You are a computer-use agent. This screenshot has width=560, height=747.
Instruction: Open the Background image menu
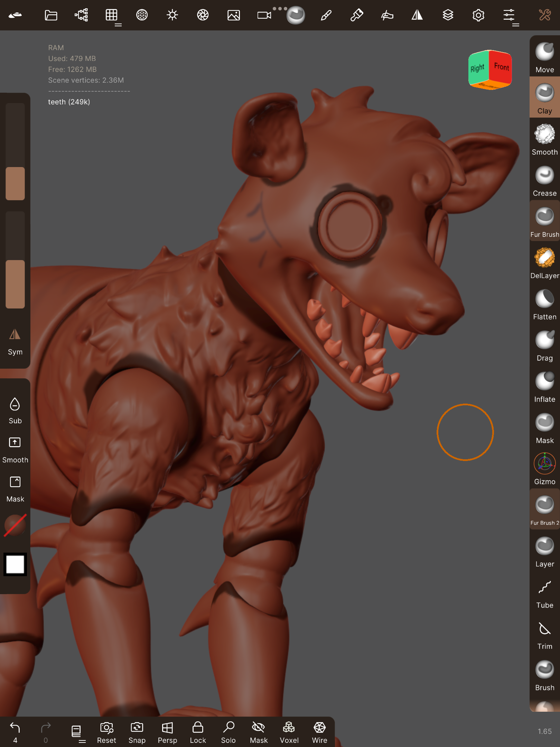coord(234,15)
